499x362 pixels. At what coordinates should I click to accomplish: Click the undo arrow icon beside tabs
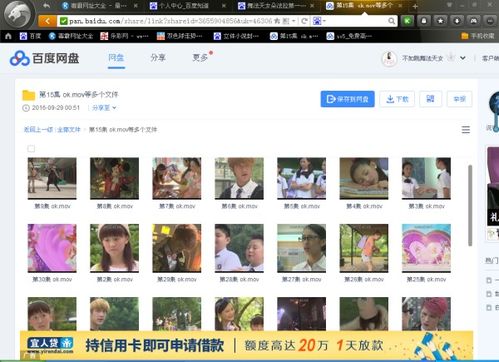pos(47,5)
